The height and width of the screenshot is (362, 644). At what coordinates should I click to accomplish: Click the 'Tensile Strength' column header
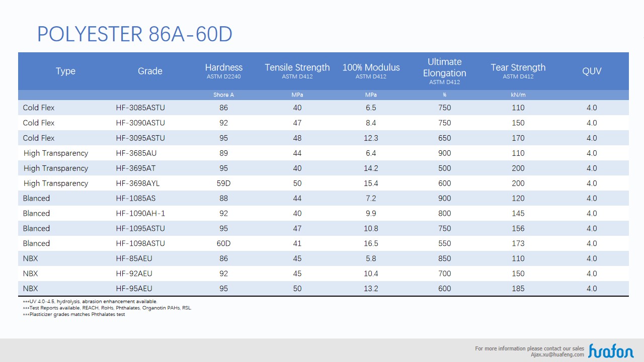[297, 67]
